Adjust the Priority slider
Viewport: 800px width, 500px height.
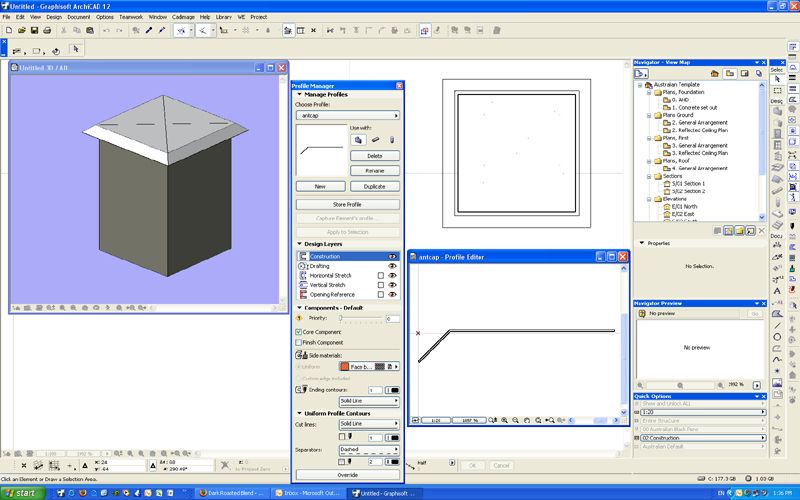coord(342,318)
